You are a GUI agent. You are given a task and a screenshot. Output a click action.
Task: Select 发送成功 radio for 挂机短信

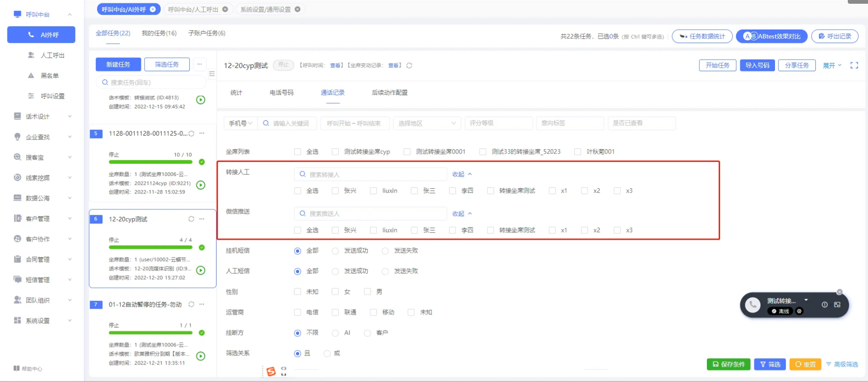coord(335,251)
